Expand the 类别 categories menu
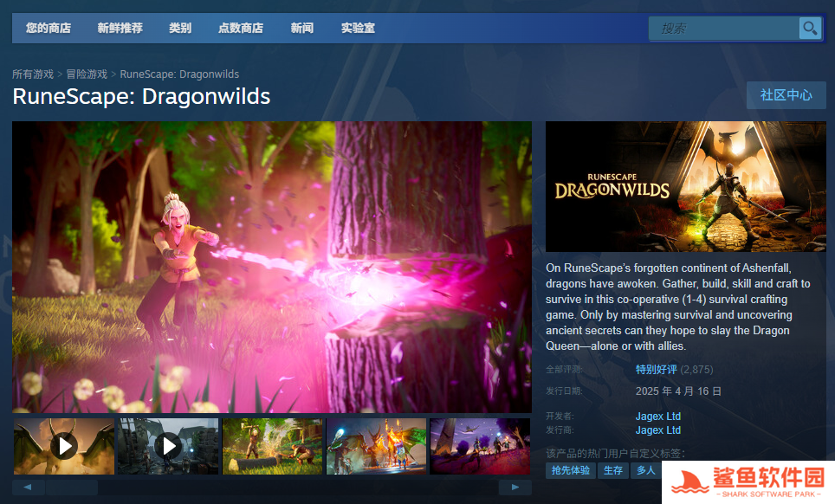The image size is (835, 504). click(180, 29)
